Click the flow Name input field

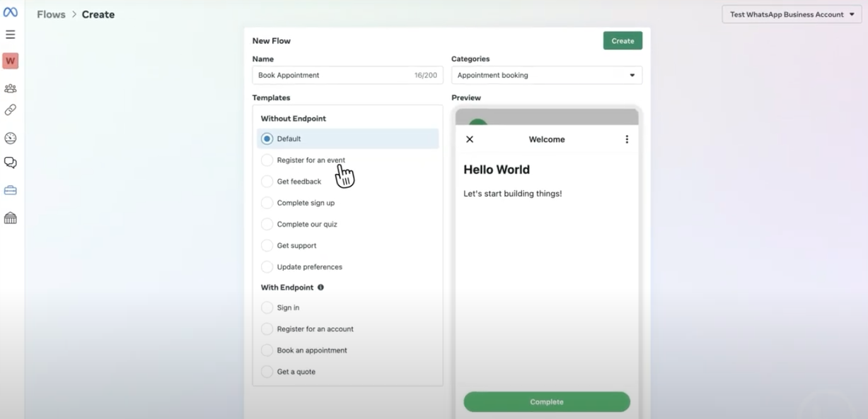click(334, 75)
